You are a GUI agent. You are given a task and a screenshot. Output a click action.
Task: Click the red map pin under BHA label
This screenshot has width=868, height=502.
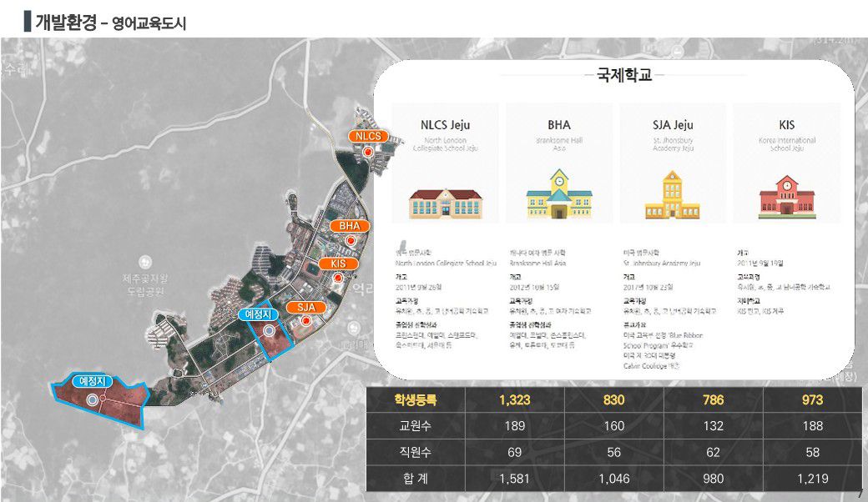coord(350,241)
